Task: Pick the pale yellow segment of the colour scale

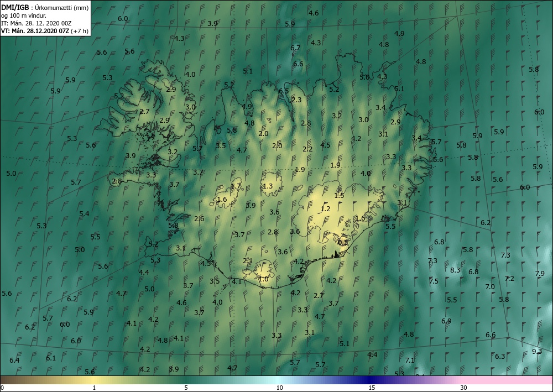Action: pos(94,380)
